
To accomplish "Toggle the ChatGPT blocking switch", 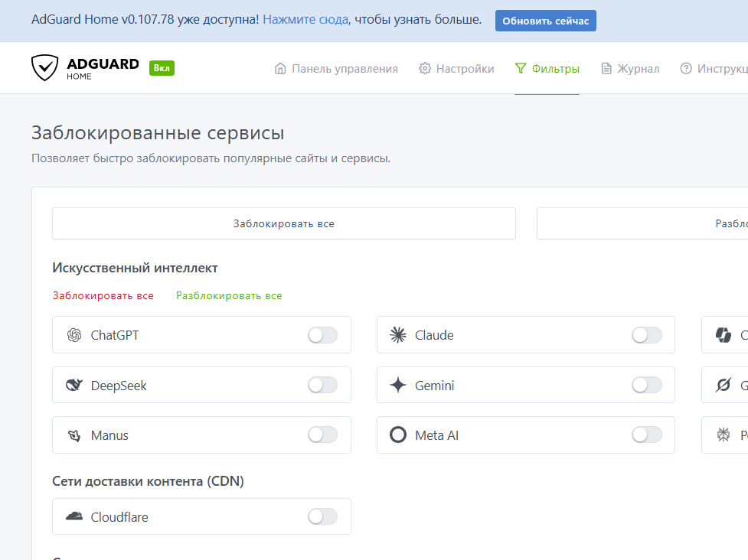I will [322, 335].
